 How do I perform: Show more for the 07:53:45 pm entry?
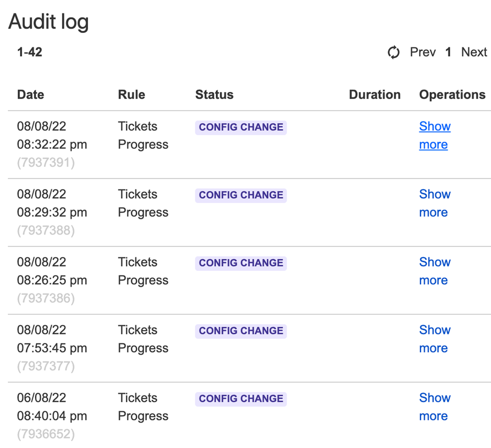[434, 339]
